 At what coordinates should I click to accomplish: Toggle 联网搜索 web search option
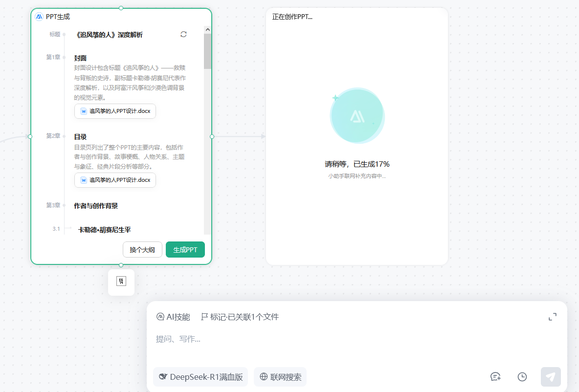click(280, 377)
